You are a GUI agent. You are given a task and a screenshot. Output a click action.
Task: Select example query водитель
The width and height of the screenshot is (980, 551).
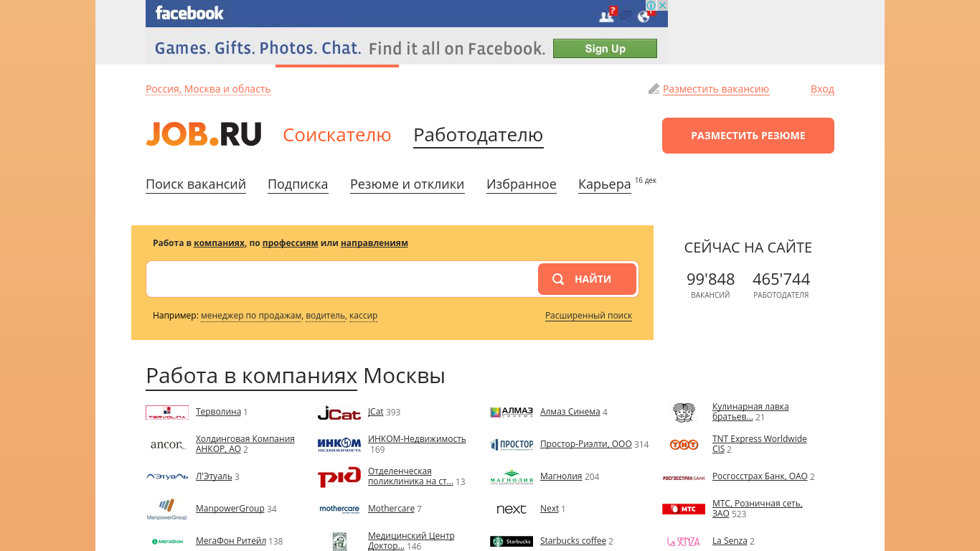pos(325,316)
